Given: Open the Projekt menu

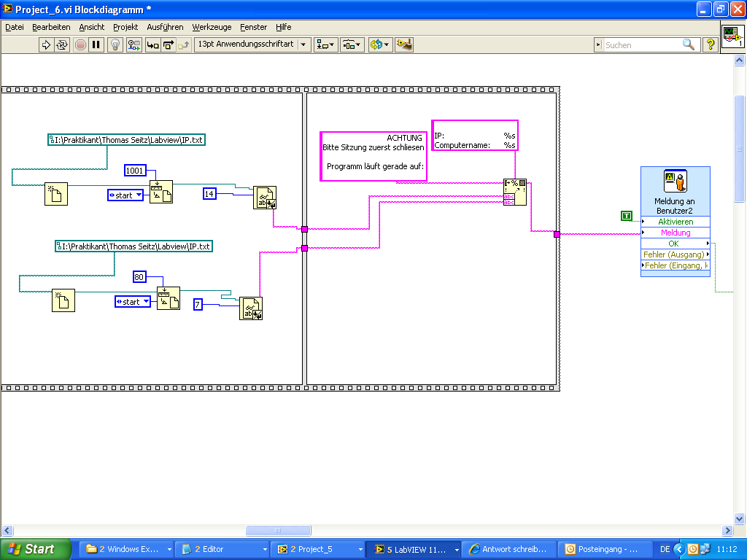Looking at the screenshot, I should 125,27.
